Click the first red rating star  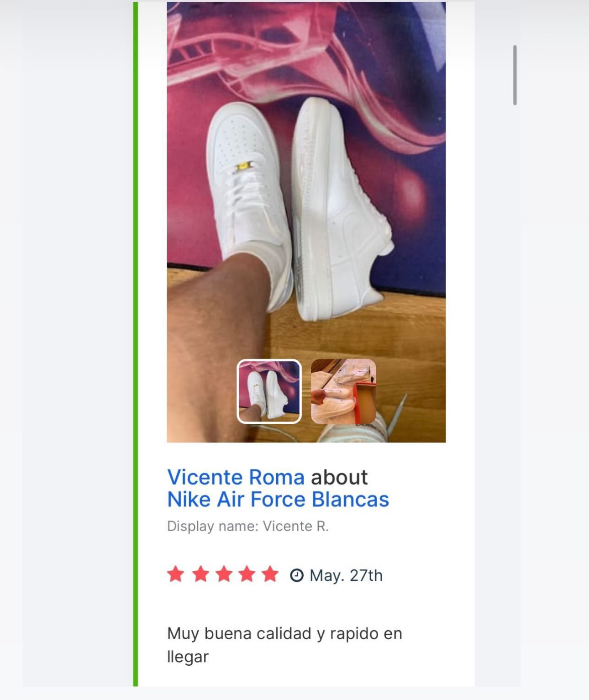click(x=176, y=574)
